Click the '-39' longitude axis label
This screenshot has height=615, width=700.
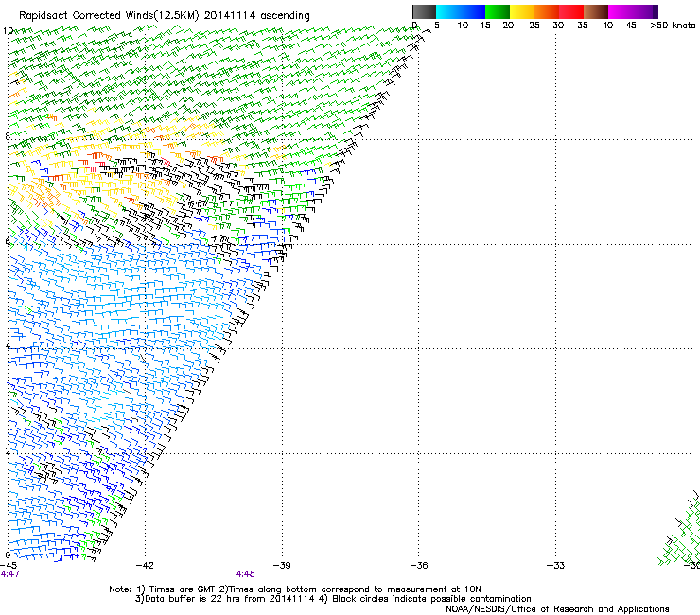pyautogui.click(x=282, y=566)
